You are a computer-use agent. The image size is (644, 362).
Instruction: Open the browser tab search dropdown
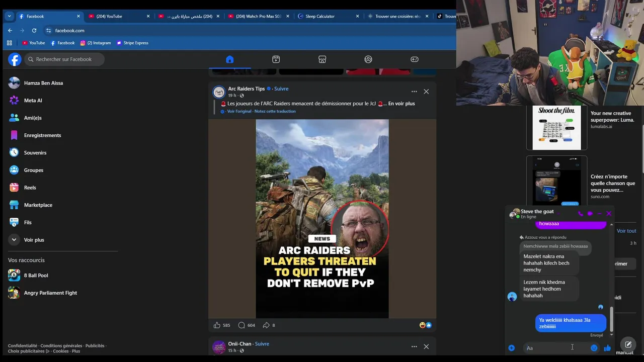click(9, 16)
